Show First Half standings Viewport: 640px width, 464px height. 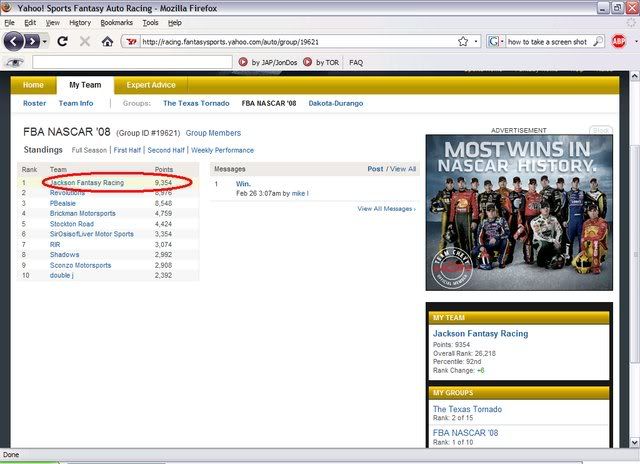pos(127,150)
